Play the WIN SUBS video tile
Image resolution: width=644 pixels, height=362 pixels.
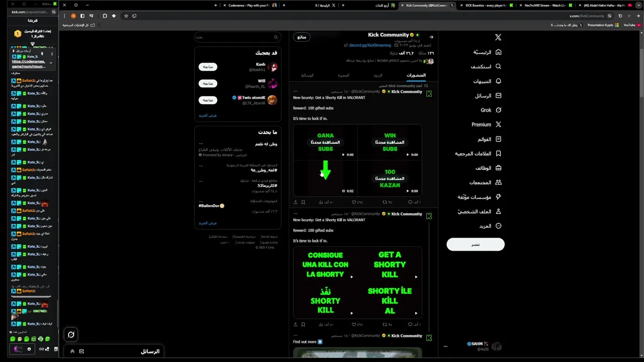(x=390, y=142)
